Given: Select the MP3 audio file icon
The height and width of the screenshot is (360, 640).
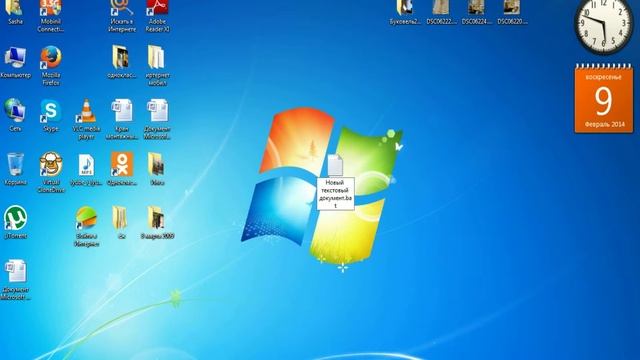Looking at the screenshot, I should [86, 170].
